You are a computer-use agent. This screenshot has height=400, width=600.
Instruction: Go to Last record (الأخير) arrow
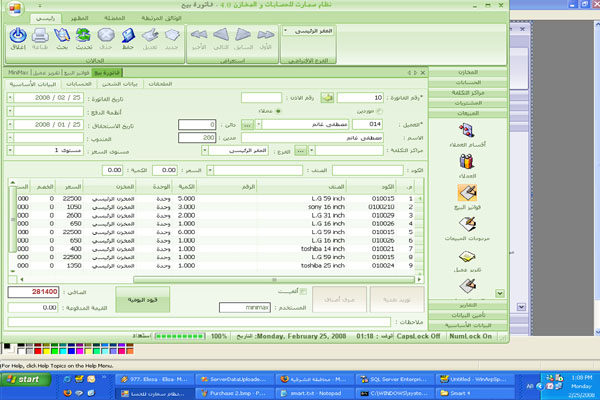[199, 35]
